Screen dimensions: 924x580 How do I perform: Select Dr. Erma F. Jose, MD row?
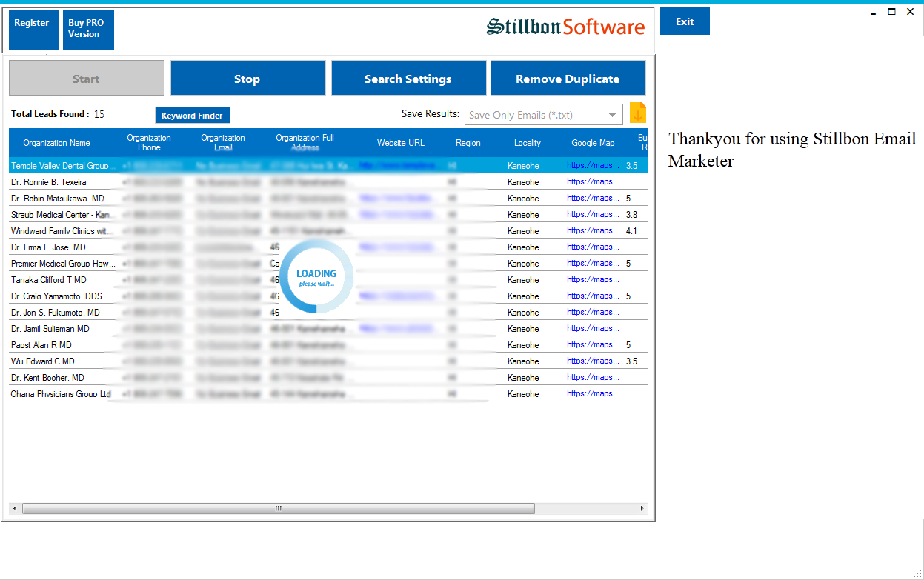[328, 247]
